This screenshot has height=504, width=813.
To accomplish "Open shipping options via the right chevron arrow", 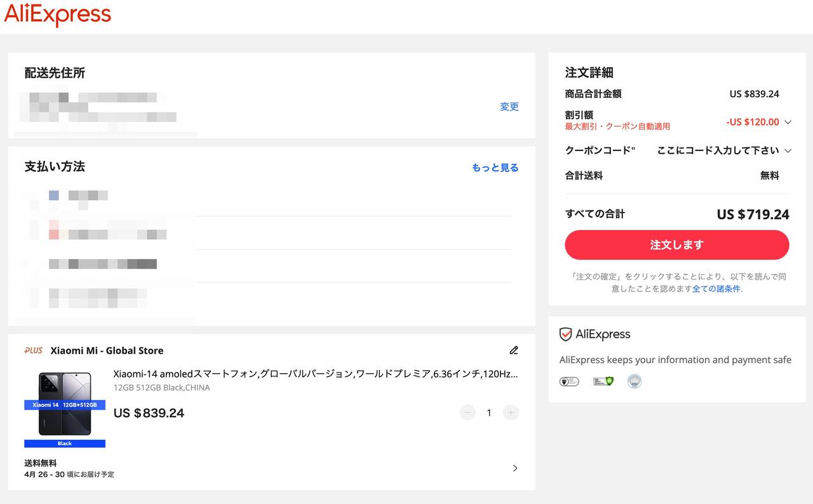I will [x=514, y=468].
